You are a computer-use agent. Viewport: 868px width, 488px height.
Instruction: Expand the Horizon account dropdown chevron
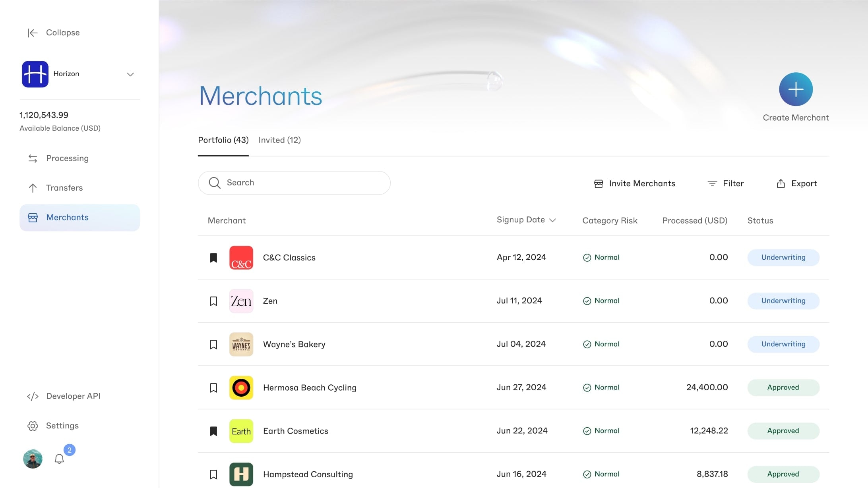(130, 74)
